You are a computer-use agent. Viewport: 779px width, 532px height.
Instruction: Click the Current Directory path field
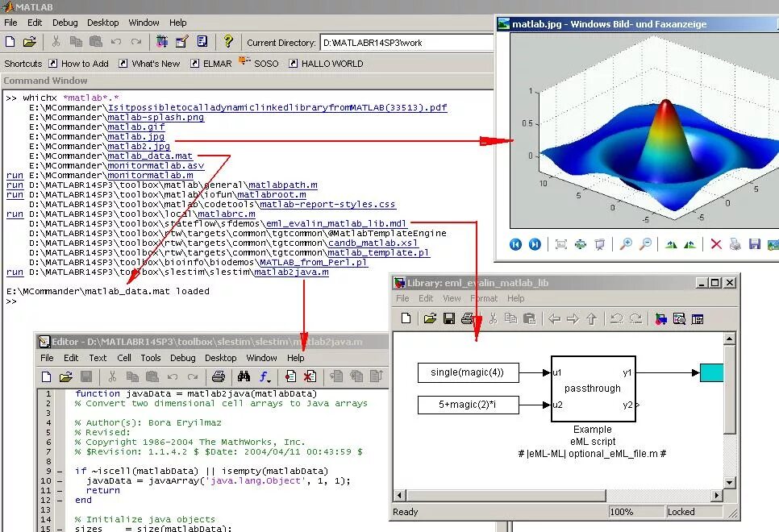pos(406,43)
